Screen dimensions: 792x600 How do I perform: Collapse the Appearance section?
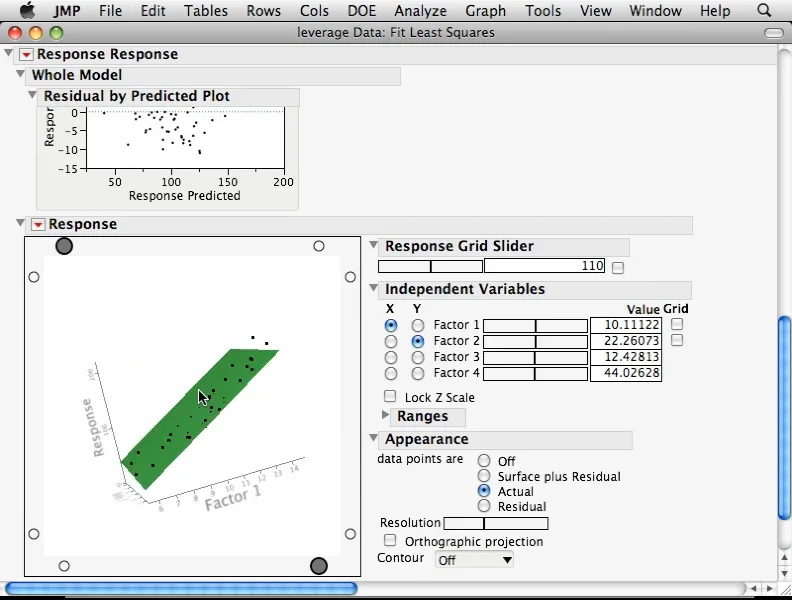pos(373,437)
